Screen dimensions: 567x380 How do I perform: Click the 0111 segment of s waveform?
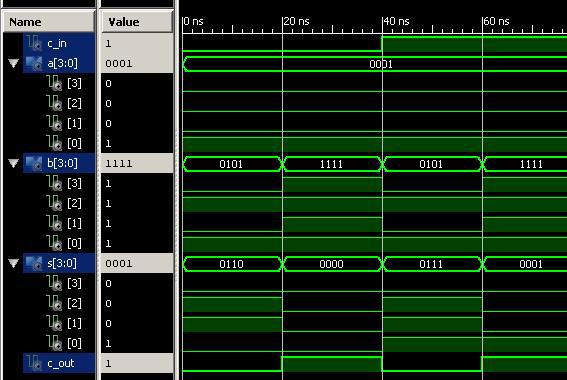pos(431,264)
